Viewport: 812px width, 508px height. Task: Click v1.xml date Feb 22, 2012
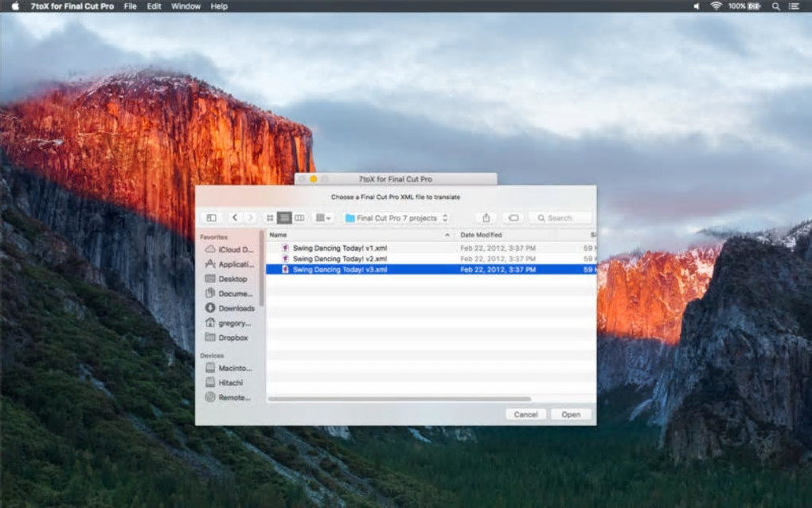pyautogui.click(x=498, y=248)
